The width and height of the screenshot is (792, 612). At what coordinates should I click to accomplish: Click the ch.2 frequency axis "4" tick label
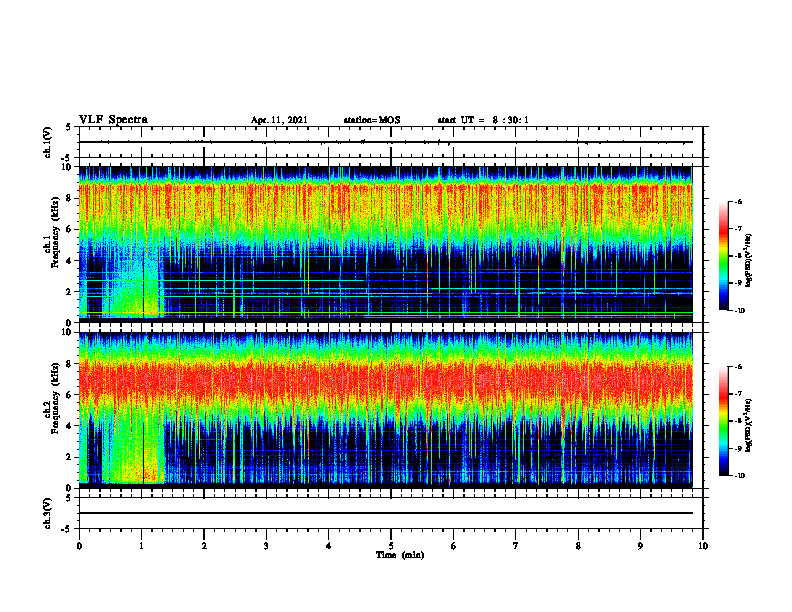[69, 426]
